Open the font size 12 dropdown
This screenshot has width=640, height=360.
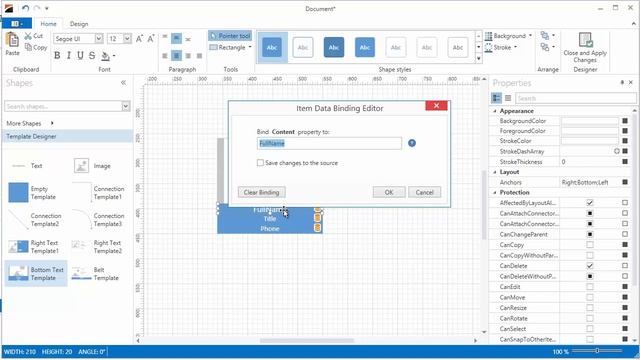pyautogui.click(x=127, y=39)
